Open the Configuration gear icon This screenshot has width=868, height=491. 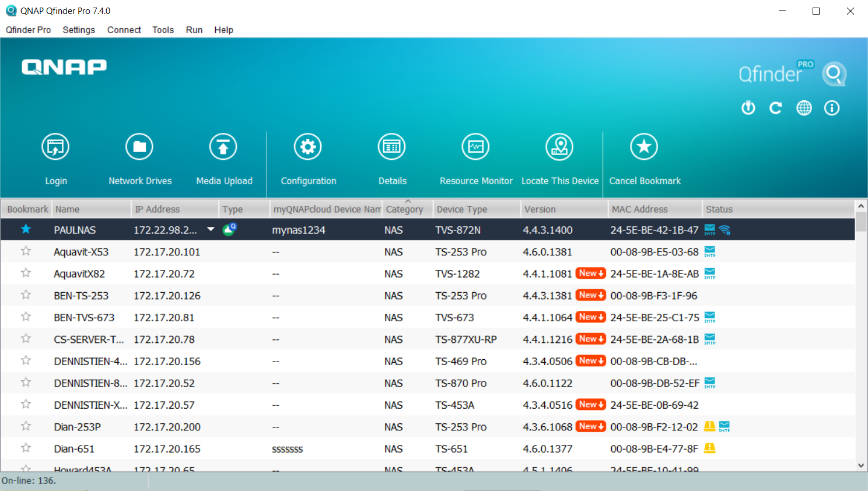click(x=308, y=147)
